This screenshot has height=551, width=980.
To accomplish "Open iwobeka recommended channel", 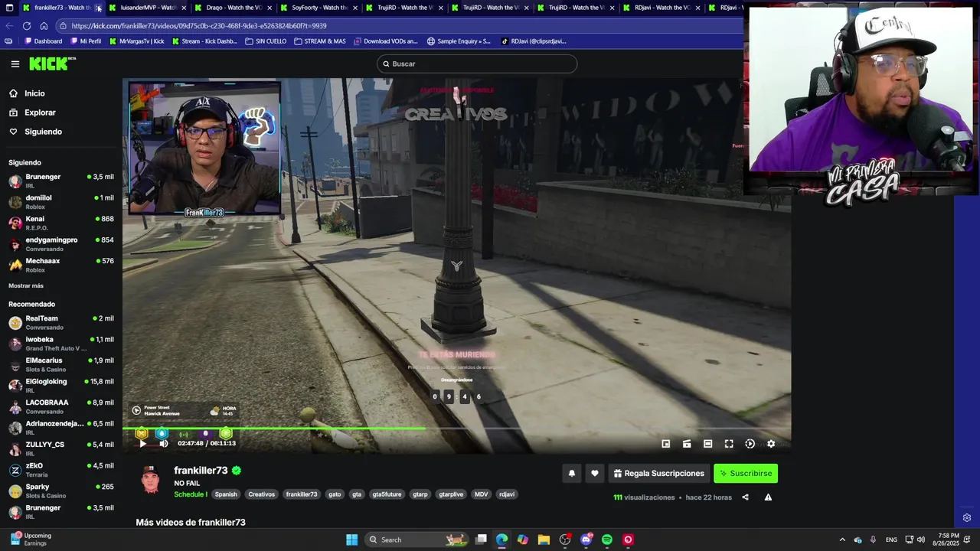I will (x=61, y=344).
